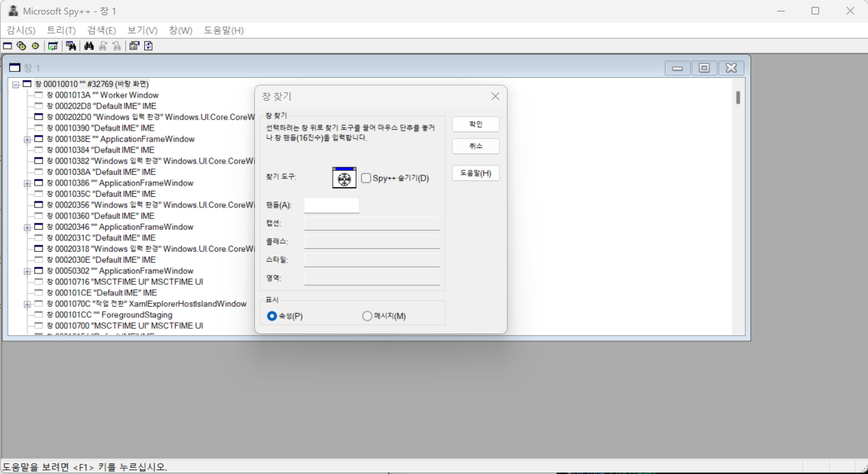The image size is (868, 474).
Task: Click window icon of 00010386 ApplicationFrameWindow row
Action: tap(39, 182)
